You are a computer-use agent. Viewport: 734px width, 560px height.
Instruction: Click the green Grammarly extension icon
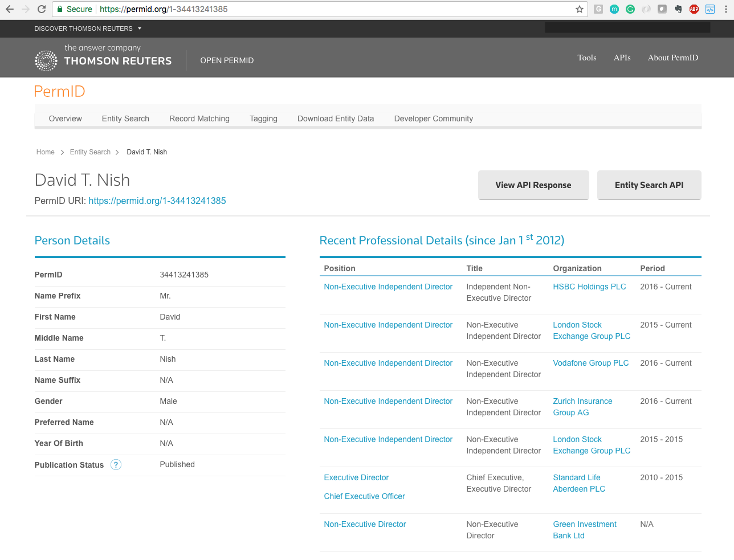pos(630,9)
